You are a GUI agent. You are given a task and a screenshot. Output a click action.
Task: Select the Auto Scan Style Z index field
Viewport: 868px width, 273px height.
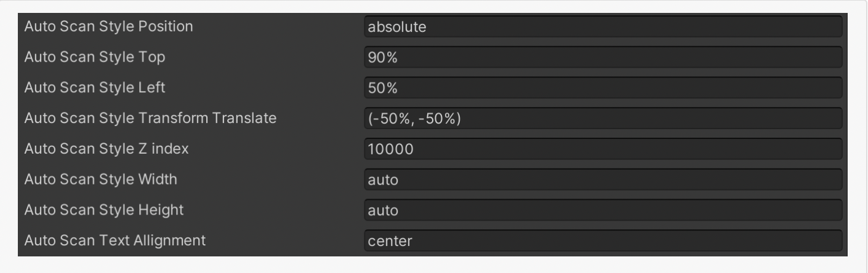(x=602, y=149)
